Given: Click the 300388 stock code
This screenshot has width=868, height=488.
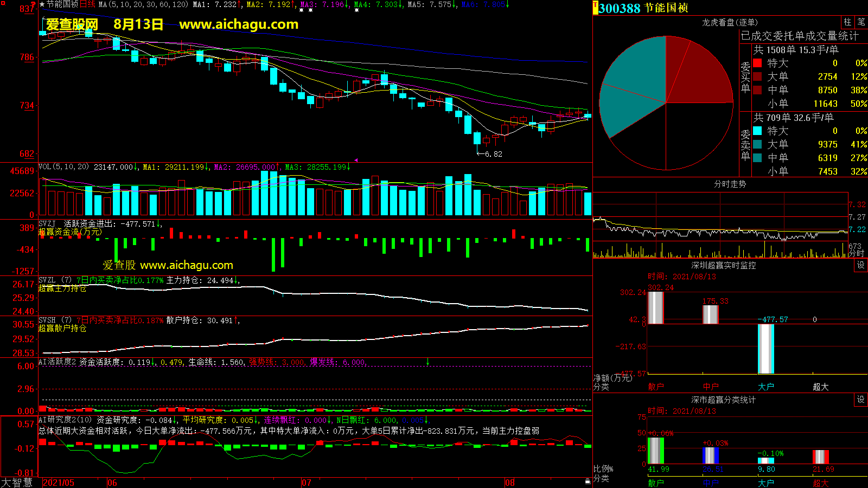Looking at the screenshot, I should click(620, 8).
